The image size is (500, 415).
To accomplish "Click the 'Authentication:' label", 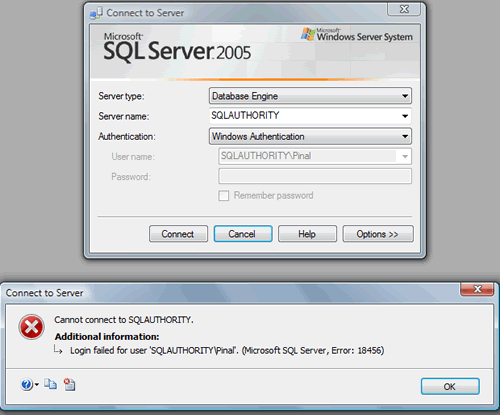I will point(127,137).
